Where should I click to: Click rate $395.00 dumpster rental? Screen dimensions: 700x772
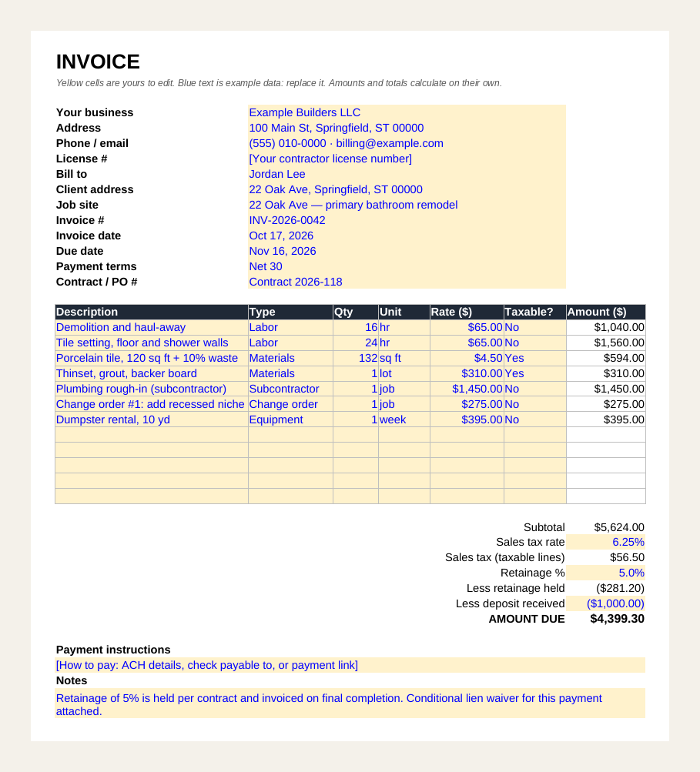[x=467, y=419]
